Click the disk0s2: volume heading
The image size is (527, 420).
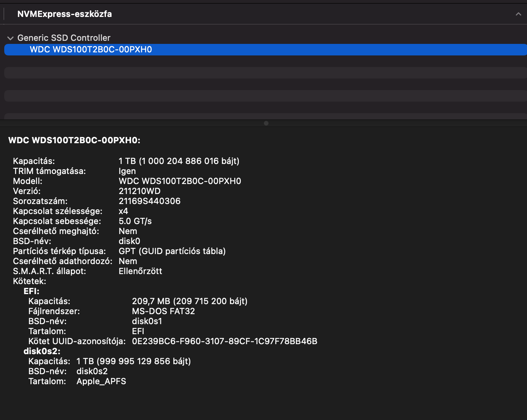[x=42, y=351]
